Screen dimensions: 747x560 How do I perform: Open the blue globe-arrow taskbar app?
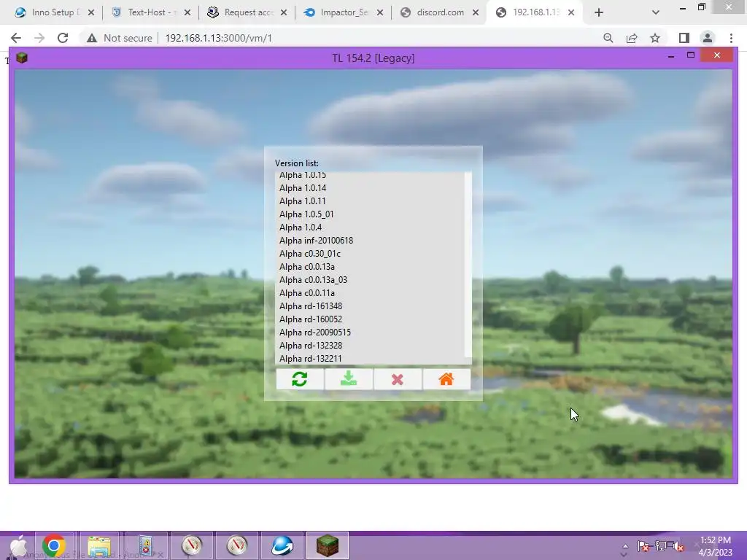282,545
